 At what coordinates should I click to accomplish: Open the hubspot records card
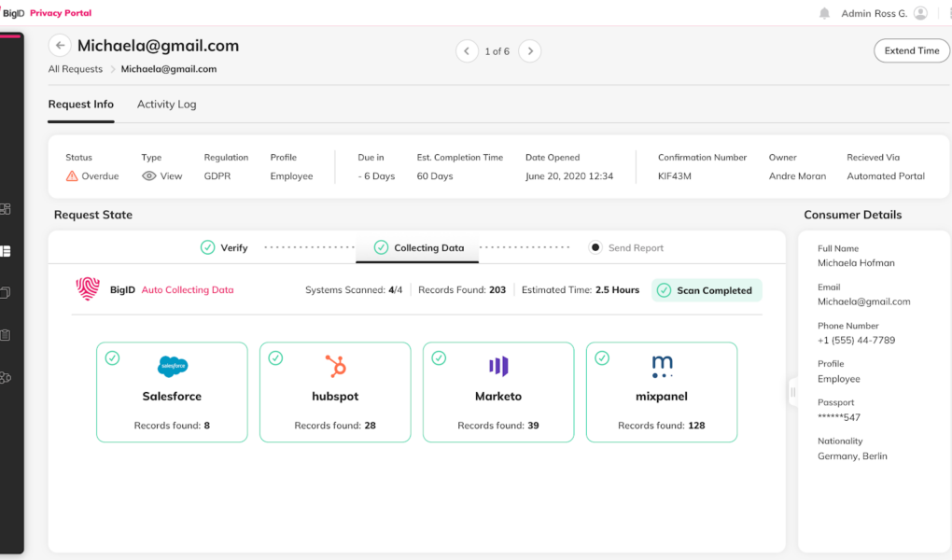[x=335, y=392]
